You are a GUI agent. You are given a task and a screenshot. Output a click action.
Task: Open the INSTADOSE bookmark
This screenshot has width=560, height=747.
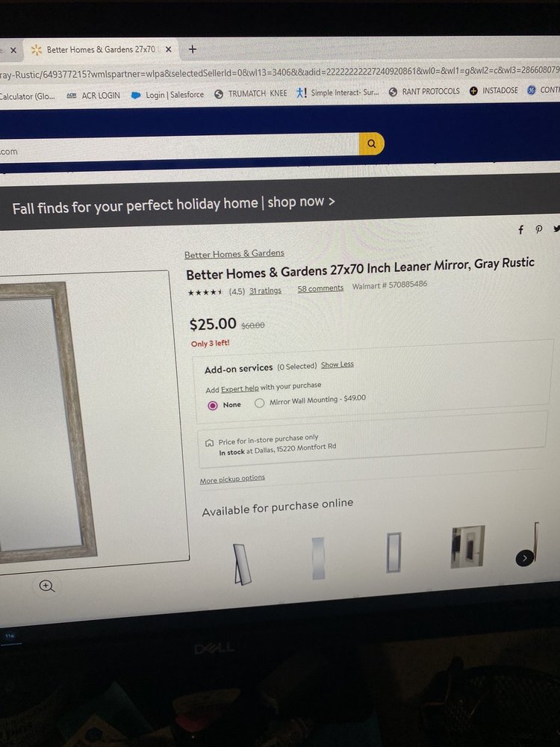[494, 90]
